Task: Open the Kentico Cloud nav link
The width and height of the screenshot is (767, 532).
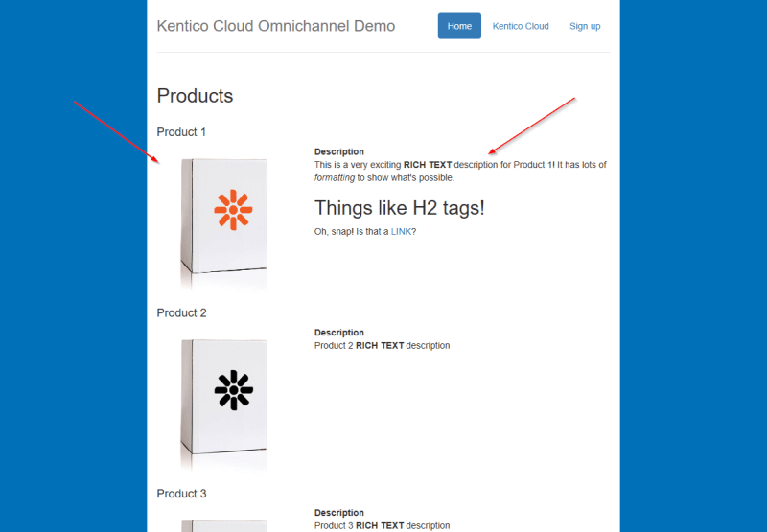Action: coord(521,26)
